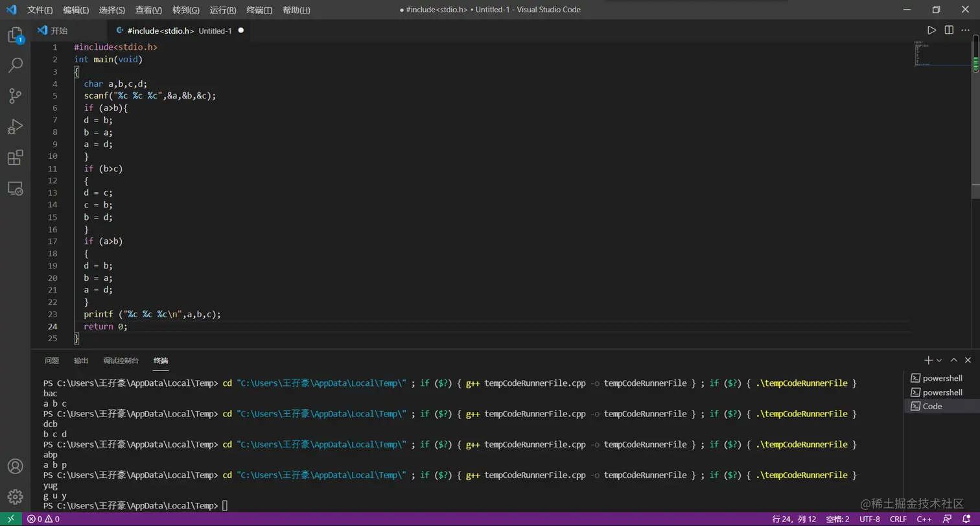Maximize terminal panel with up chevron
This screenshot has height=526, width=980.
953,360
